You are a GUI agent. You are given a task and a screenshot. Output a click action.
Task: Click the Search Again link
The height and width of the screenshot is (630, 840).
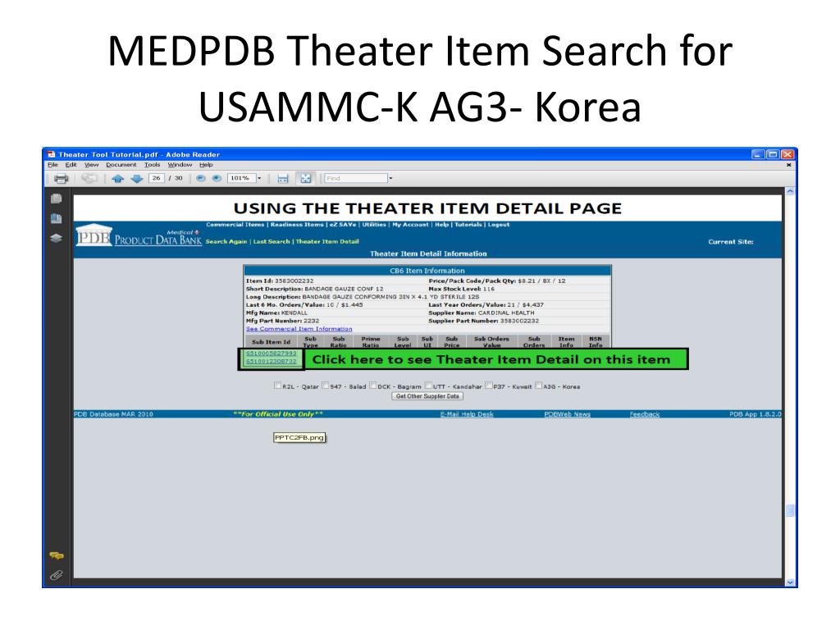(226, 242)
